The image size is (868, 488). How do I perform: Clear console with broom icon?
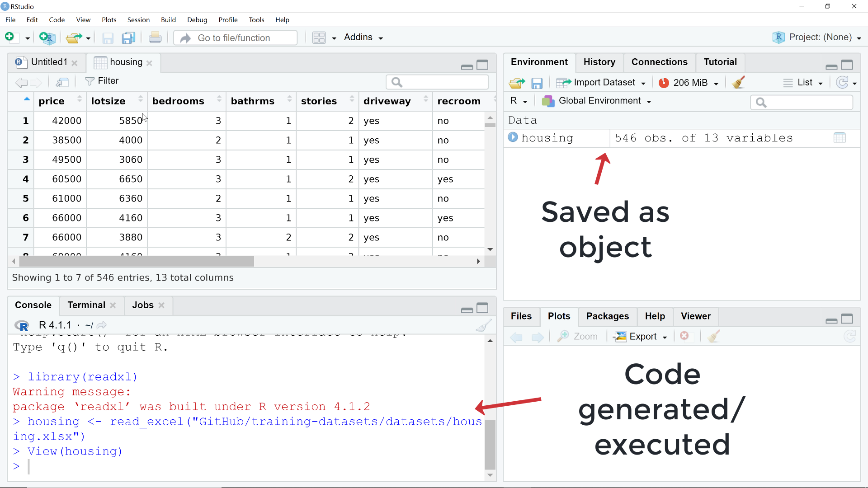click(483, 325)
